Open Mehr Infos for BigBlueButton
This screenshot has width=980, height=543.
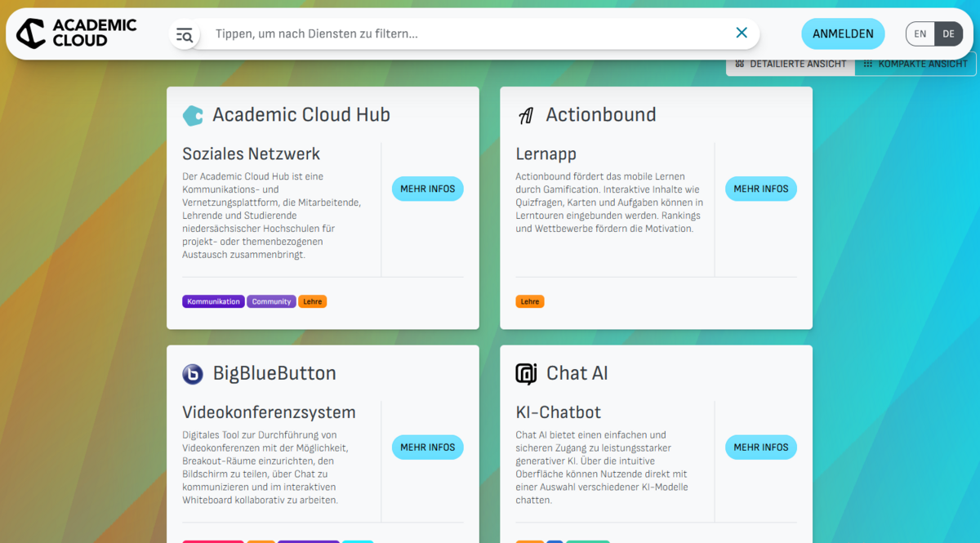tap(428, 447)
